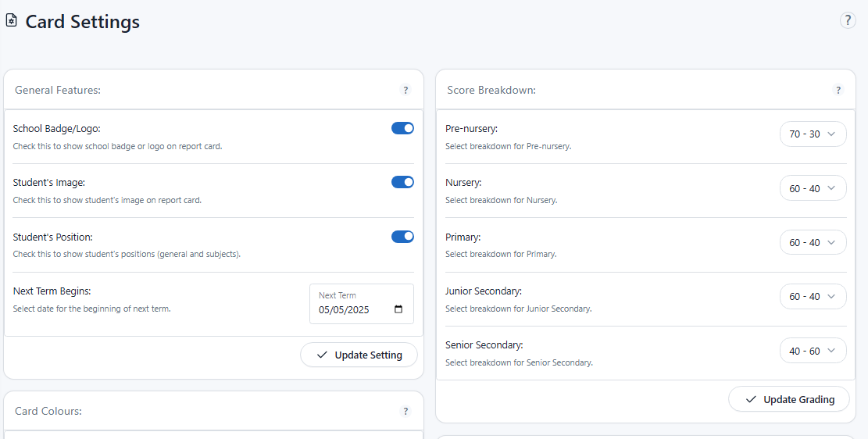Click the Card Colours panel header
Viewport: 868px width, 439px height.
click(x=48, y=412)
